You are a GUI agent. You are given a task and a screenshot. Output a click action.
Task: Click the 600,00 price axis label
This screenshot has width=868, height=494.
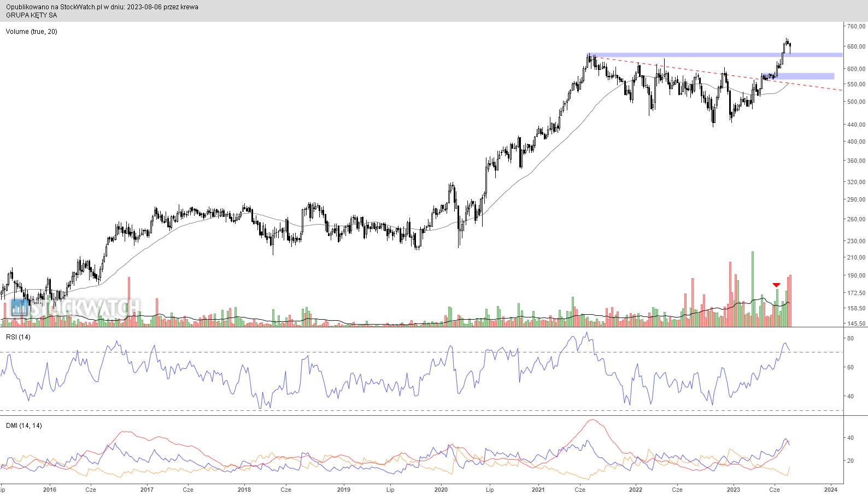click(857, 69)
